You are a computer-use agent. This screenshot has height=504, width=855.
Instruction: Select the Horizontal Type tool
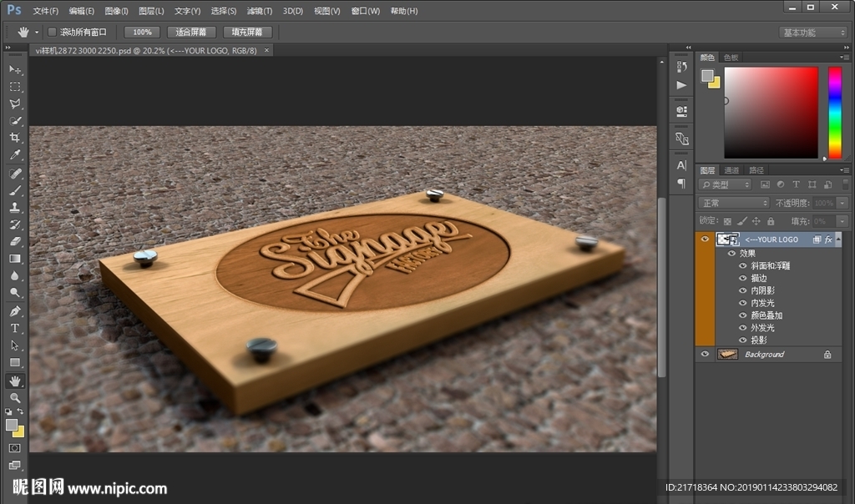15,328
